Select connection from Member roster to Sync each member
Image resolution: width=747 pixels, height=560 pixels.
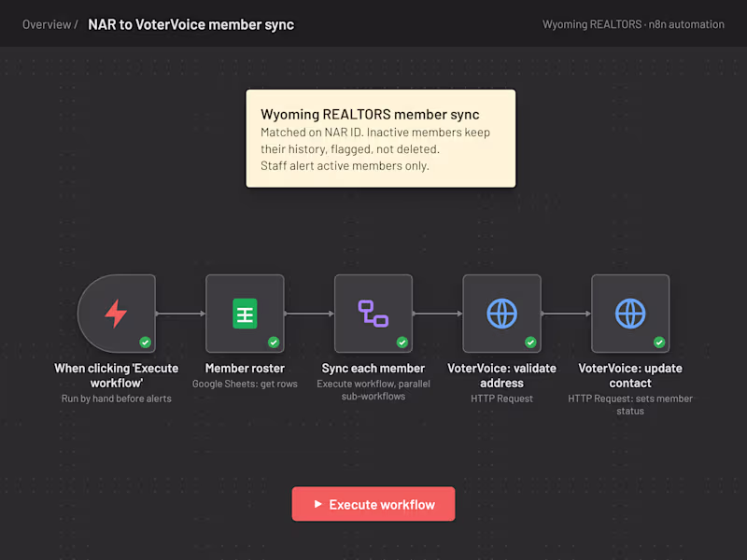(309, 314)
